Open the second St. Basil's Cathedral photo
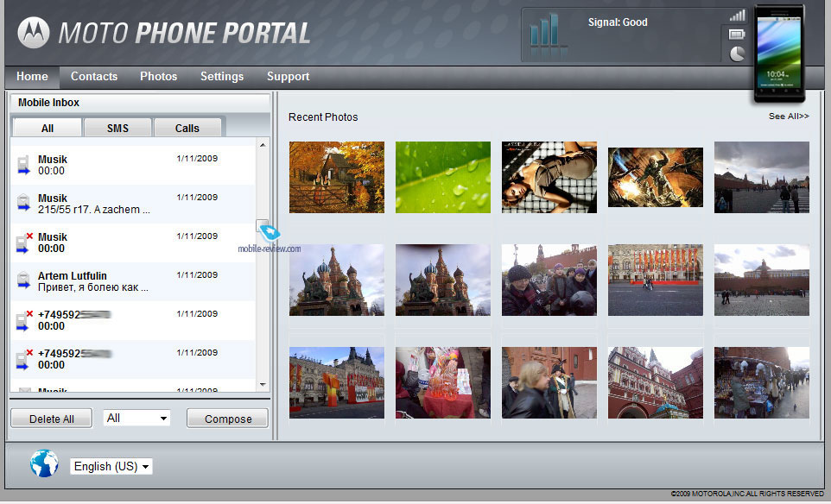 (x=443, y=280)
